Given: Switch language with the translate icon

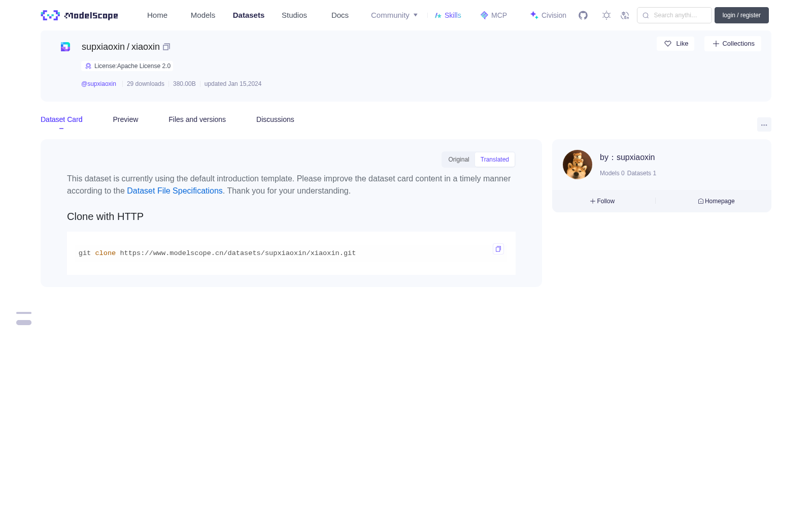Looking at the screenshot, I should point(625,15).
